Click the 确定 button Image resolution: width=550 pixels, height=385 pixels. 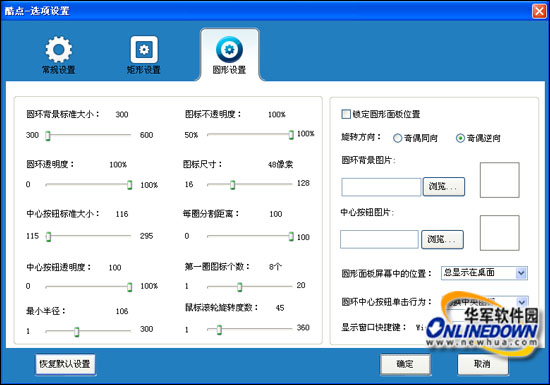pos(405,364)
